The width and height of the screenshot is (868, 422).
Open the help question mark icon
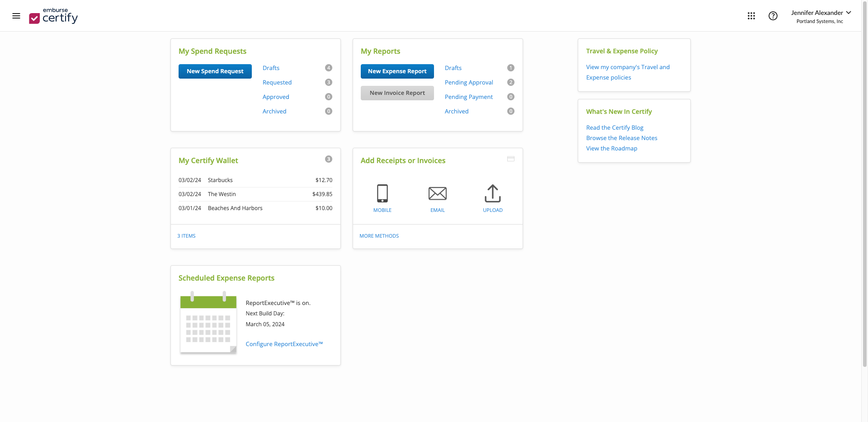tap(773, 15)
